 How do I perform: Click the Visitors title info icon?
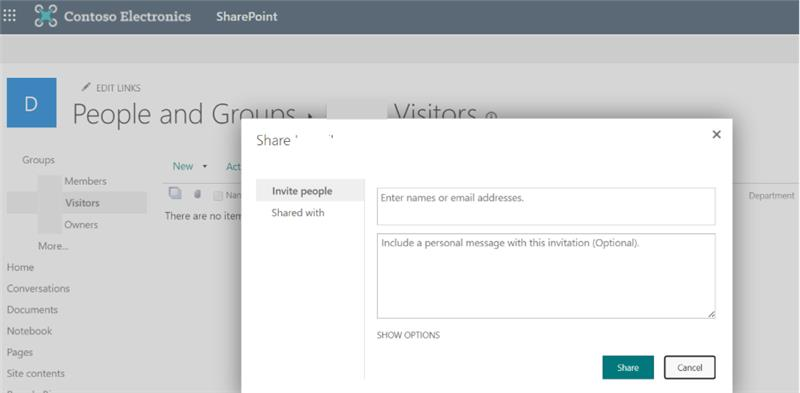[x=491, y=117]
